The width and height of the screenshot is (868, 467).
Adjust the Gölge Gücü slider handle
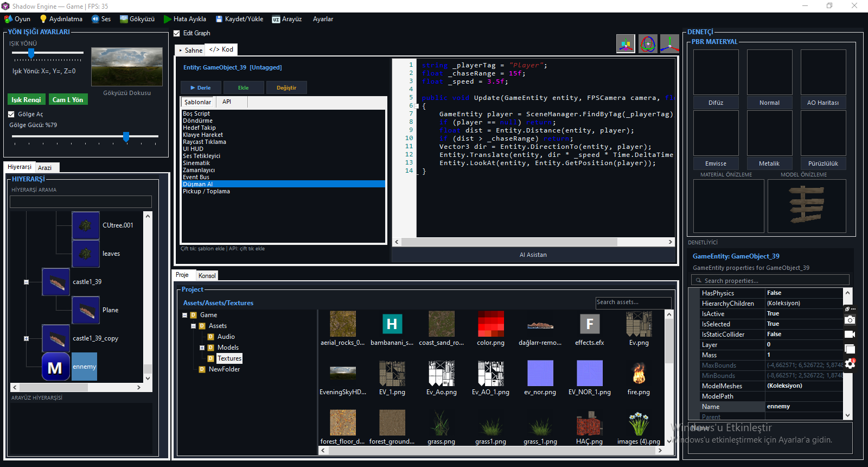[x=126, y=136]
